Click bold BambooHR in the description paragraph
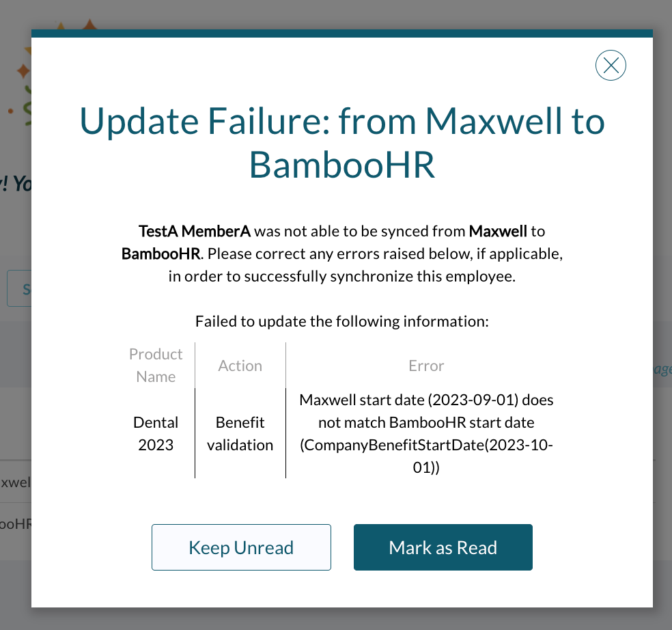This screenshot has width=672, height=630. tap(160, 254)
